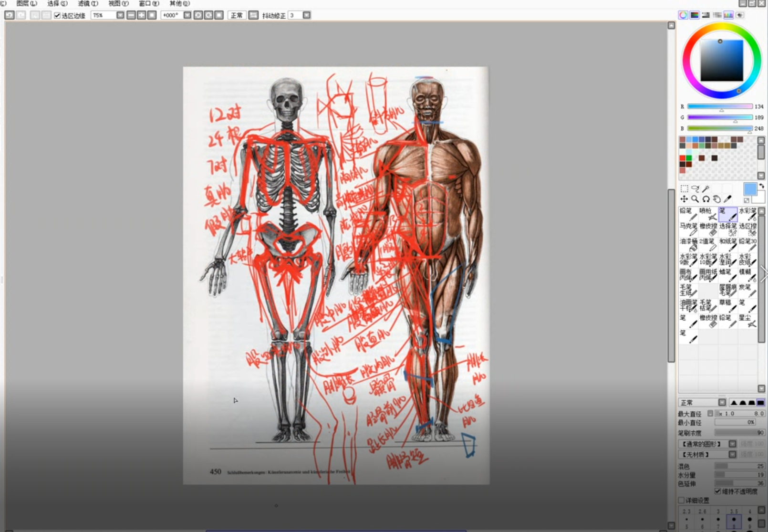Select the rectangular selection tool
The image size is (768, 532).
click(x=684, y=188)
